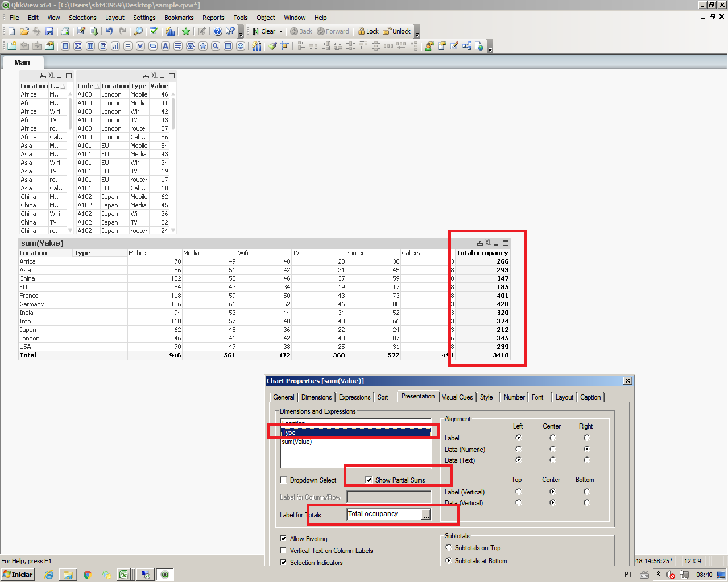Switch WebView mode with globe icon
This screenshot has height=582, width=728.
pyautogui.click(x=479, y=46)
